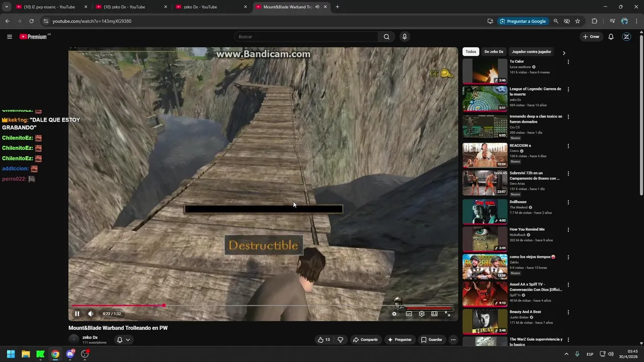The width and height of the screenshot is (644, 362).
Task: Bookmark this page with the star
Action: coord(578,21)
